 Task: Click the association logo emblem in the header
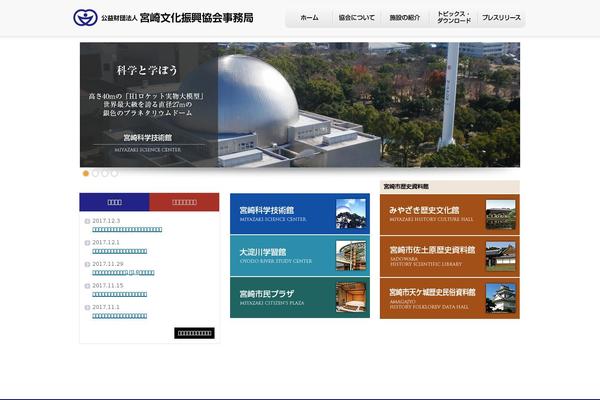[85, 18]
